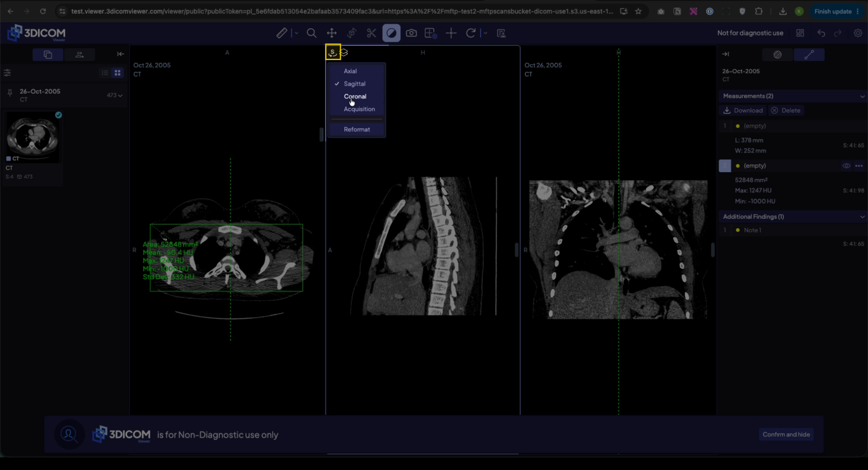Switch series list to grid view
This screenshot has width=868, height=470.
click(x=118, y=73)
